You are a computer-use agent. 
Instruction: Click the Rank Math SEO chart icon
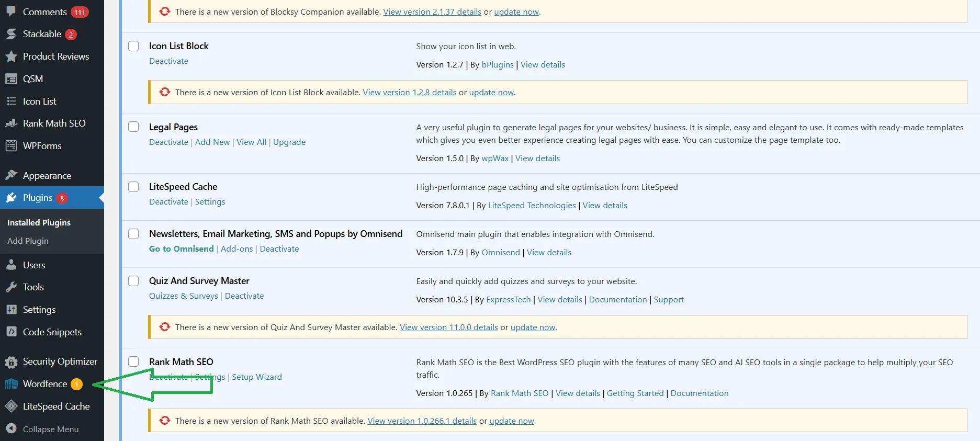(x=11, y=123)
